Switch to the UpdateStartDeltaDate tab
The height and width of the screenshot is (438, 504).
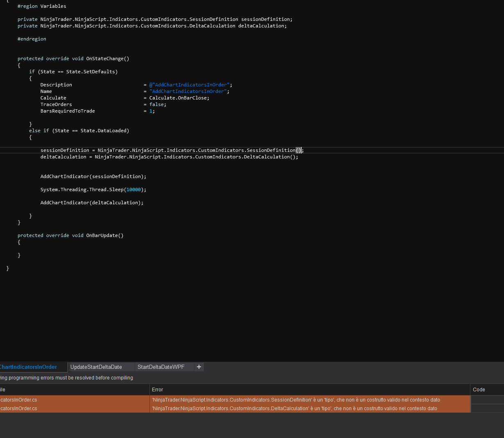pos(96,367)
